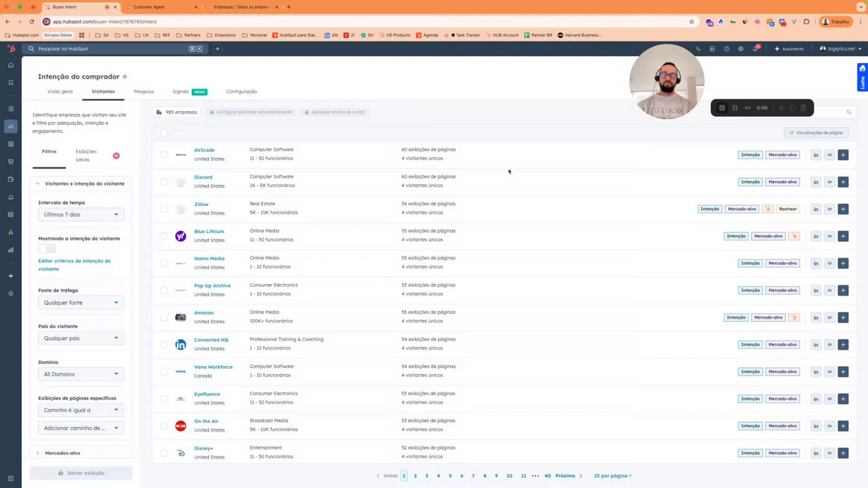Switch to the Visão geral tab

[x=60, y=91]
